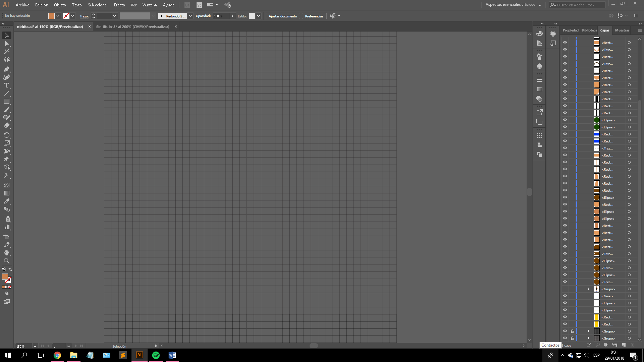The height and width of the screenshot is (362, 644).
Task: Click the fill color swatch in control bar
Action: (51, 16)
